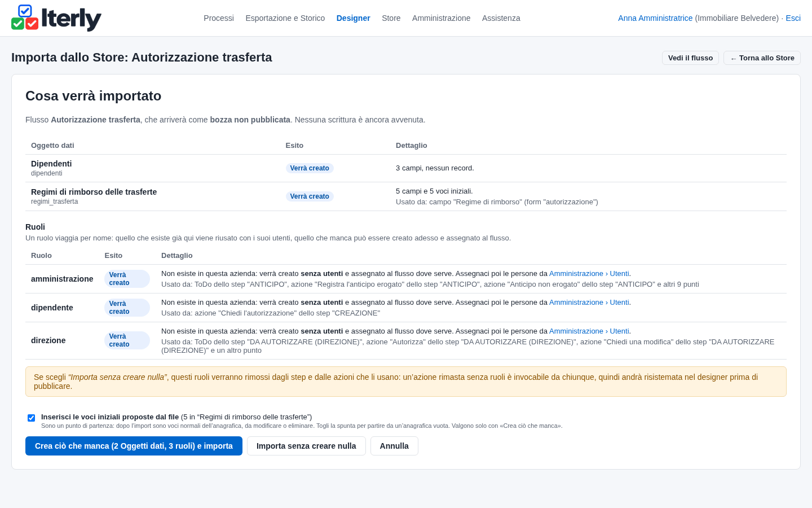Click the "direzione" role name
812x508 pixels.
click(x=48, y=340)
